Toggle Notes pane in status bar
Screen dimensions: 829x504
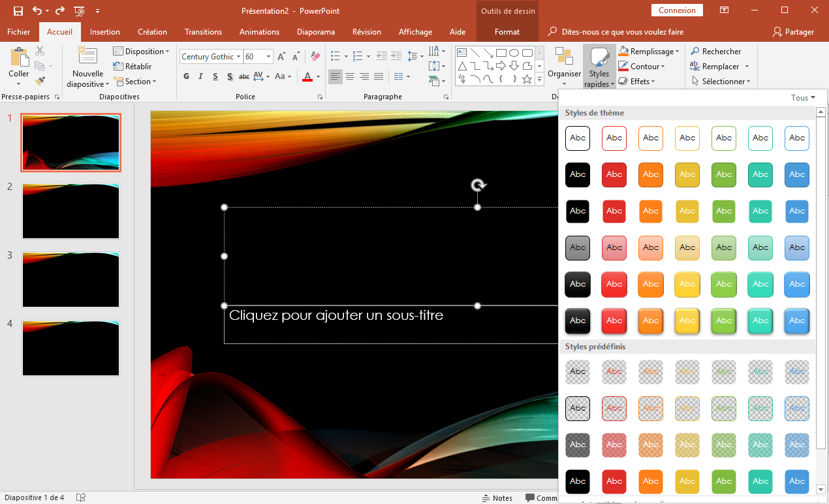pyautogui.click(x=497, y=498)
